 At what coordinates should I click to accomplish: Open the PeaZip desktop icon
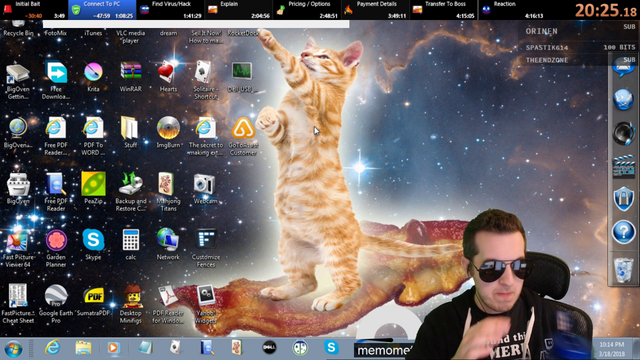[x=93, y=184]
